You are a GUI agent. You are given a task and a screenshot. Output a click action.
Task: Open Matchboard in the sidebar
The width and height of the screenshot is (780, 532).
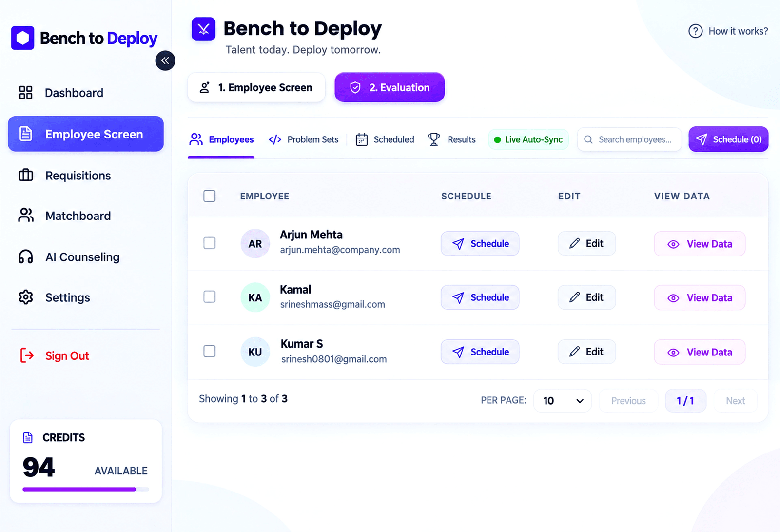pos(86,216)
